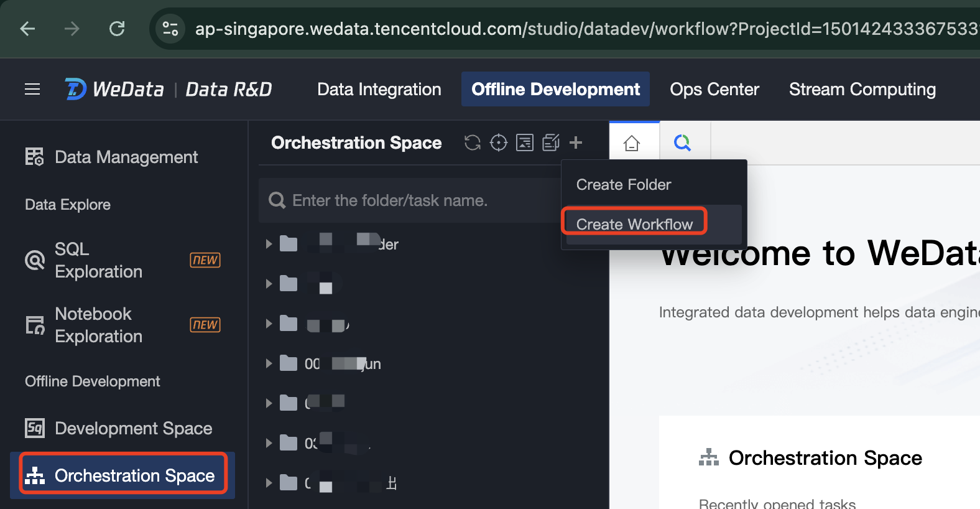Image resolution: width=980 pixels, height=509 pixels.
Task: Open Development Space in sidebar
Action: (123, 428)
